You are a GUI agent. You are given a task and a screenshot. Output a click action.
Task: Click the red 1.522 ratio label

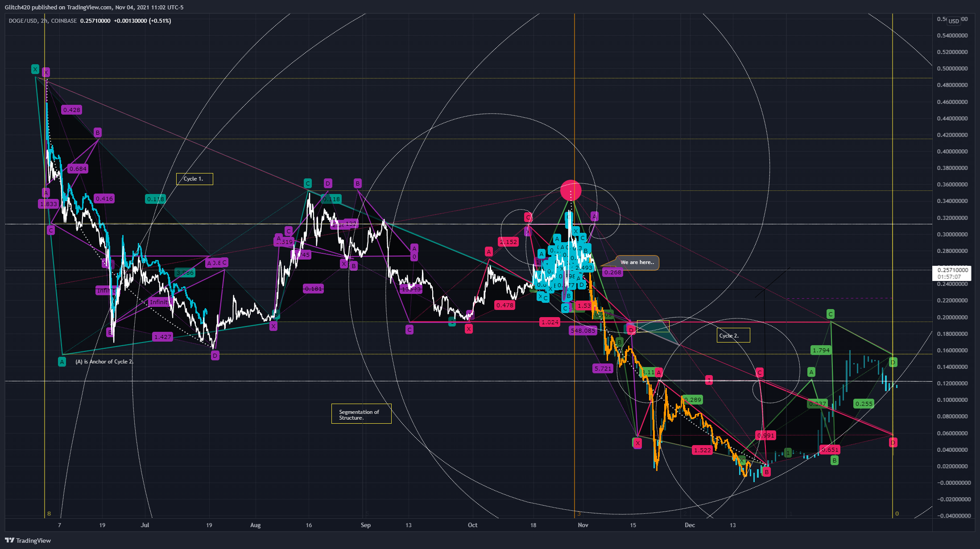(x=702, y=450)
